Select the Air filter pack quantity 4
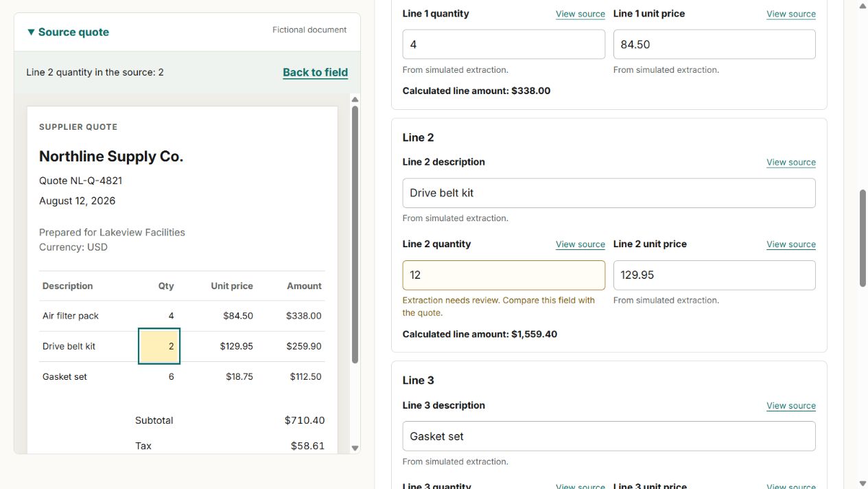The height and width of the screenshot is (489, 868). tap(171, 316)
